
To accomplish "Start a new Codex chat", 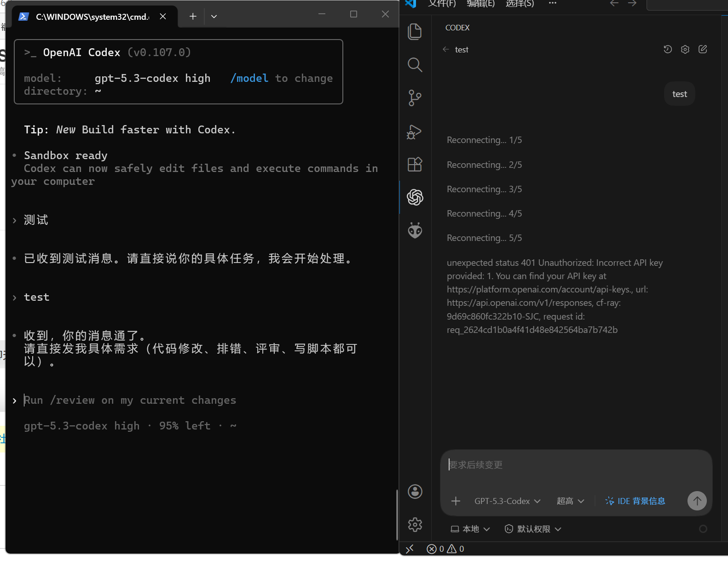I will (x=703, y=49).
